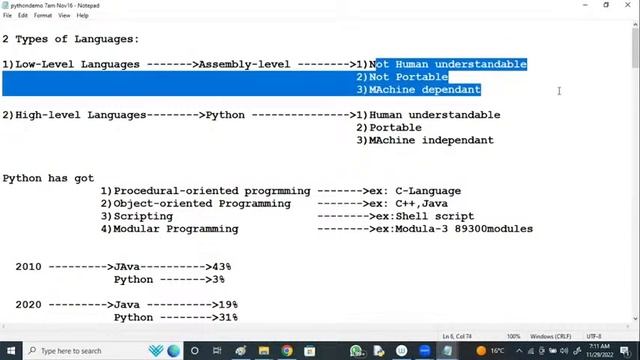The image size is (640, 360).
Task: Click 'Python' on the High-level Languages line
Action: 225,115
